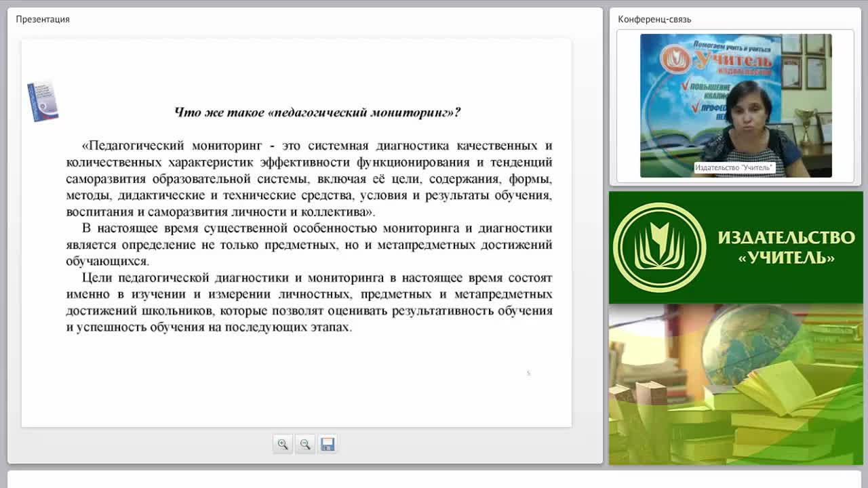Click the webcam name label Издательство "Учитель"
Image resolution: width=868 pixels, height=488 pixels.
pos(734,167)
